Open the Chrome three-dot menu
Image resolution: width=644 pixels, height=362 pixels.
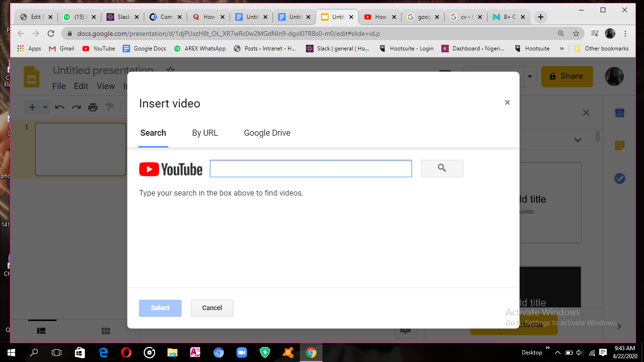click(626, 33)
